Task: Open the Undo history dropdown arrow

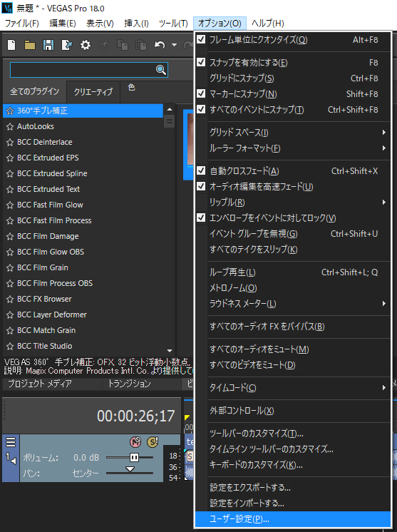Action: click(x=174, y=45)
